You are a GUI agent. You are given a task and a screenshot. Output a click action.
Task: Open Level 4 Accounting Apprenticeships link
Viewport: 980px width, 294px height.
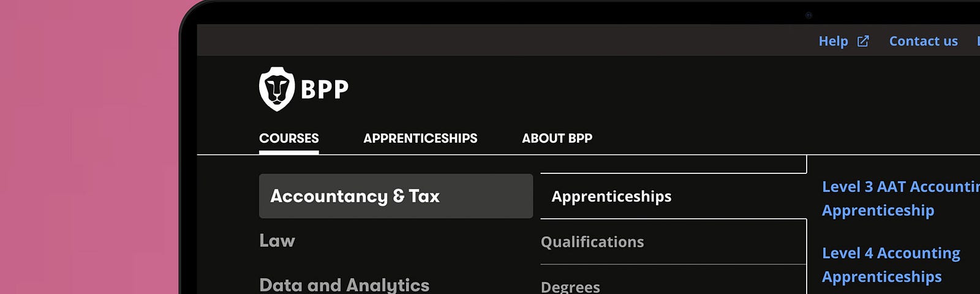point(891,265)
